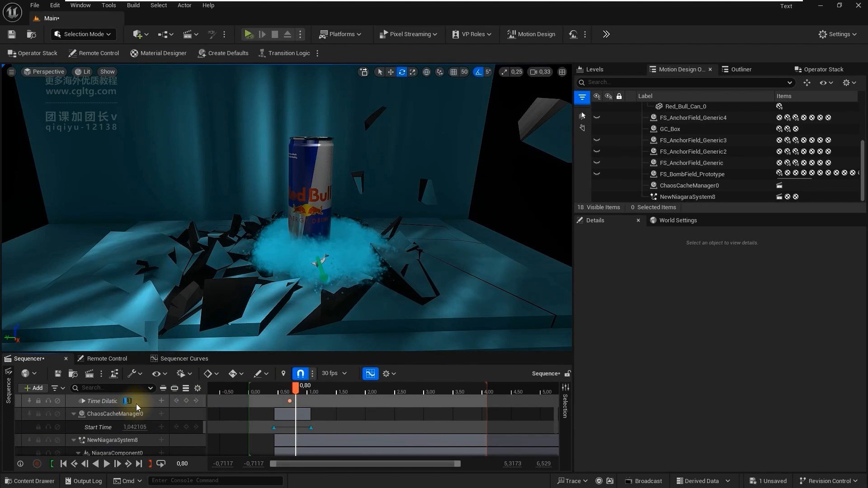Open the Platforms dropdown
This screenshot has width=868, height=488.
pyautogui.click(x=340, y=34)
